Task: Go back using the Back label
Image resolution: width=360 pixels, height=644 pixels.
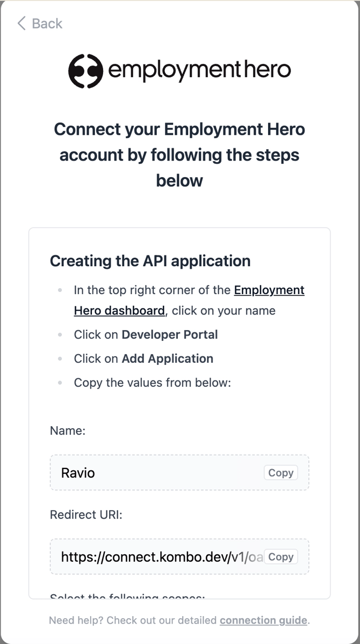Action: pos(47,23)
